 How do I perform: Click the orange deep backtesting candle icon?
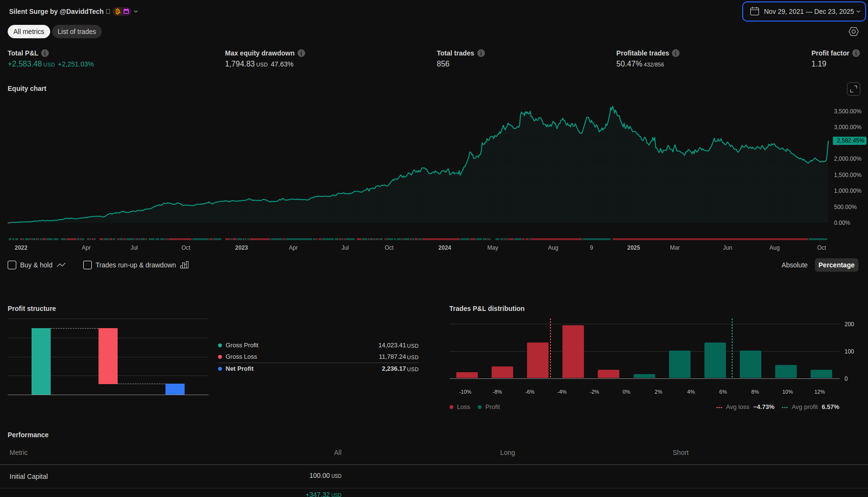point(118,11)
